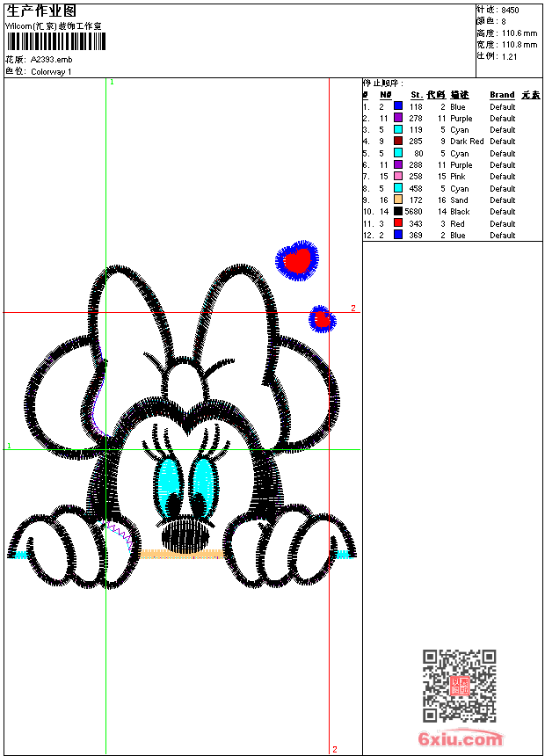This screenshot has width=545, height=756.
Task: Click the barcode under the studio name
Action: 56,41
